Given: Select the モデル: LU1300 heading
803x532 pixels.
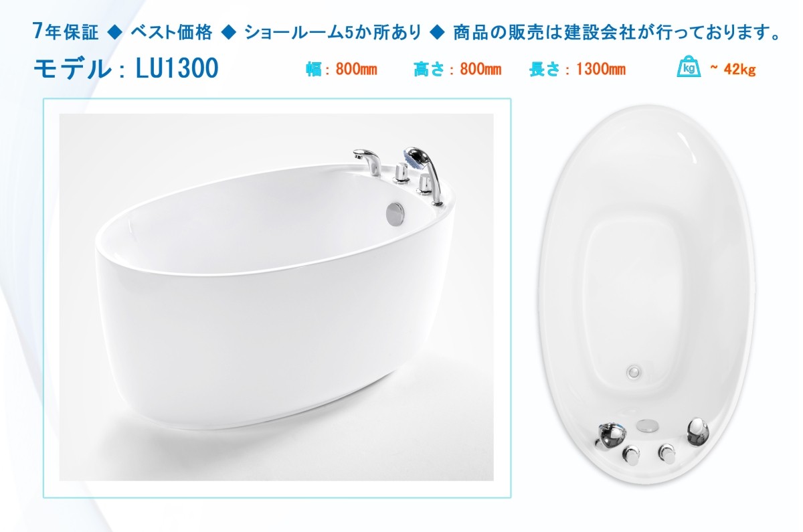Looking at the screenshot, I should coord(125,68).
